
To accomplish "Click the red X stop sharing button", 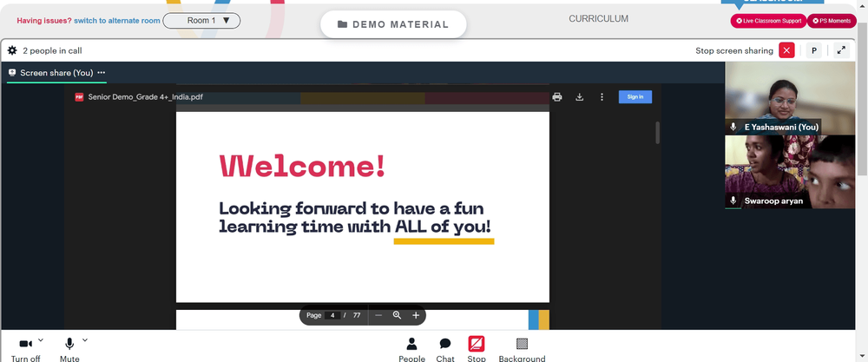I will click(x=786, y=50).
